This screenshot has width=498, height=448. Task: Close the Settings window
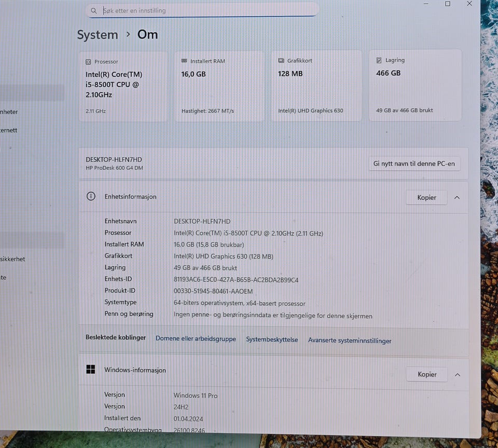point(469,4)
